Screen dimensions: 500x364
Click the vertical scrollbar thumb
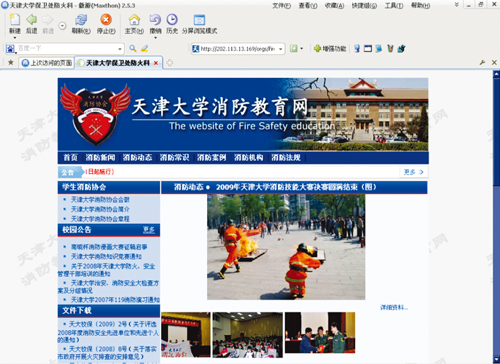[x=496, y=131]
